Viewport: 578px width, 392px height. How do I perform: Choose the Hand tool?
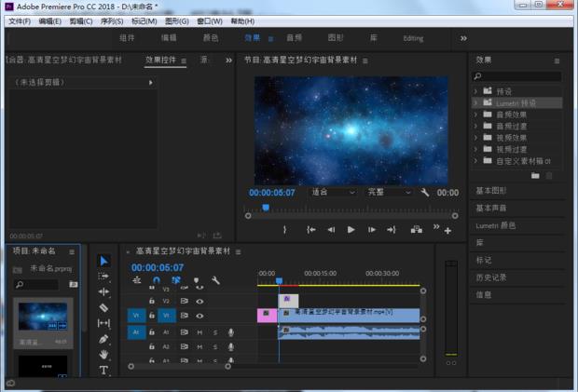click(103, 355)
